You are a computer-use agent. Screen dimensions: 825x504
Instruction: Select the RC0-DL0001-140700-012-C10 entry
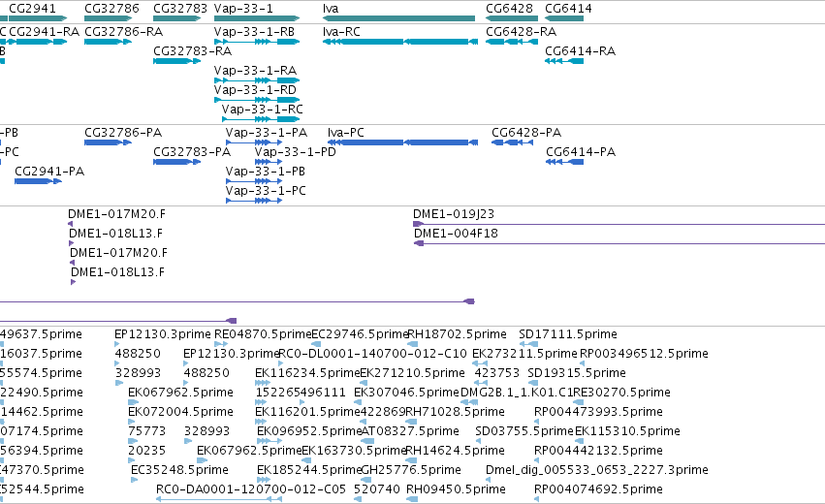pos(372,354)
